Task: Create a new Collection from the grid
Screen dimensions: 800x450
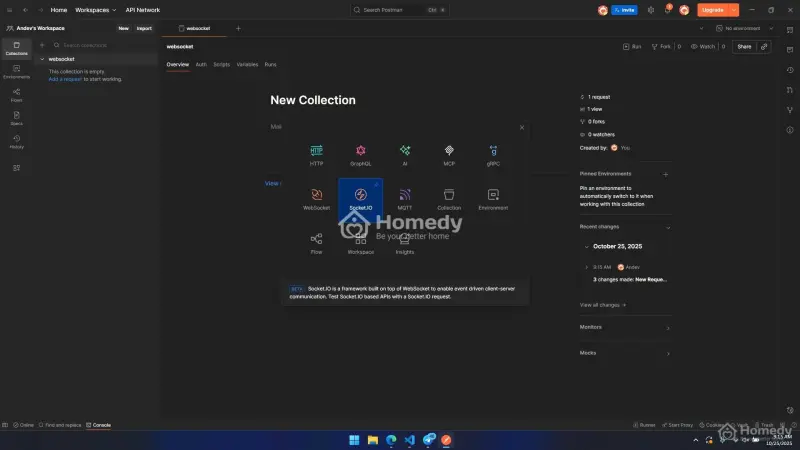Action: 449,199
